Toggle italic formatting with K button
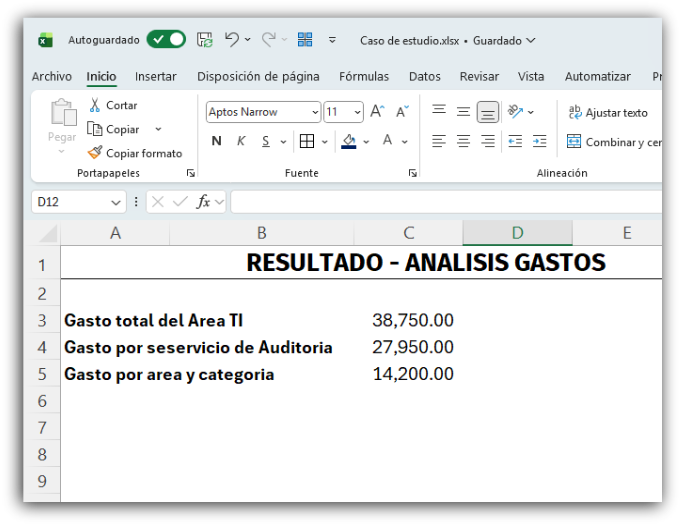680x525 pixels. 241,141
